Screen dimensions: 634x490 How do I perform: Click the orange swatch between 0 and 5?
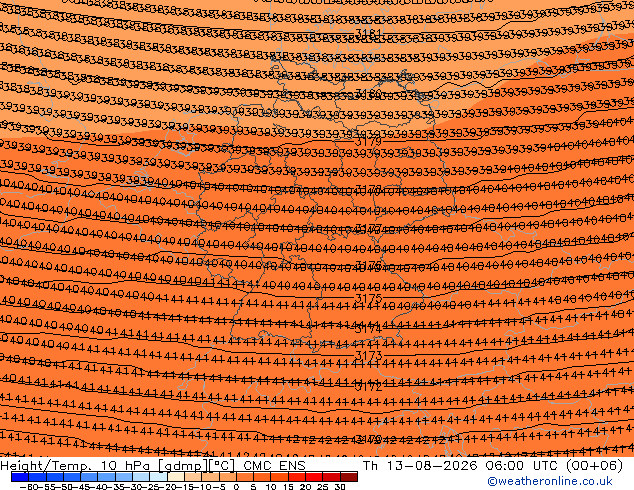click(245, 477)
